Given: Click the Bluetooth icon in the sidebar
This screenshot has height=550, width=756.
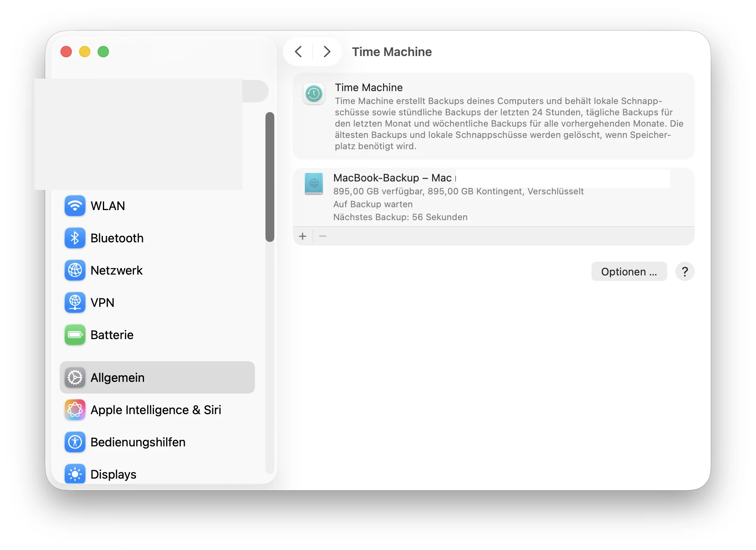Looking at the screenshot, I should pos(75,238).
